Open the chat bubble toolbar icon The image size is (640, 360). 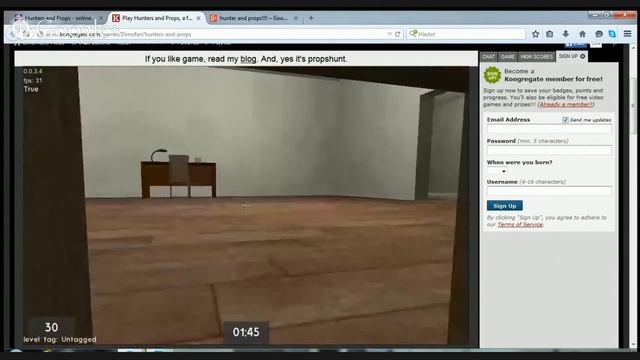(599, 34)
